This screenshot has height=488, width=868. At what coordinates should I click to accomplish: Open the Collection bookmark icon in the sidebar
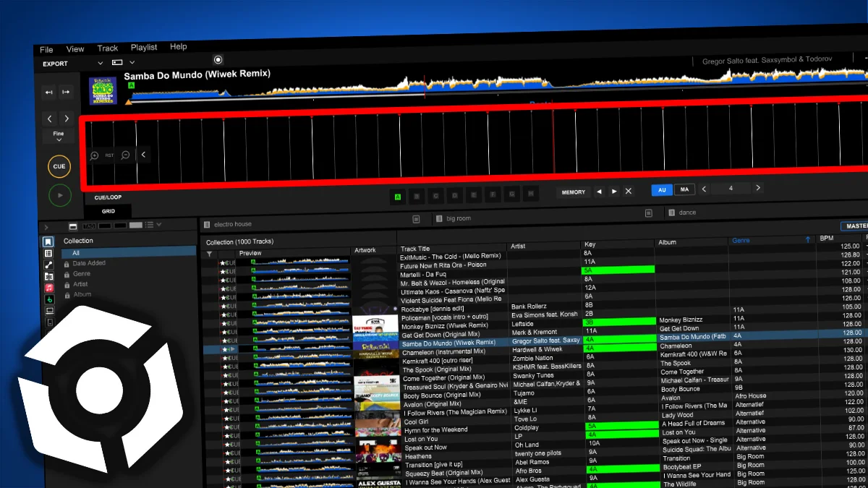(48, 241)
